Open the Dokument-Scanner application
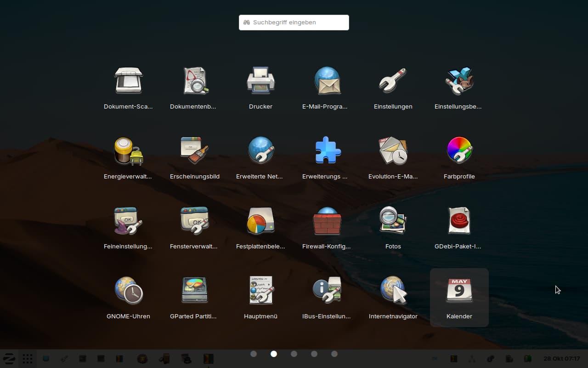The height and width of the screenshot is (368, 588). pyautogui.click(x=128, y=81)
